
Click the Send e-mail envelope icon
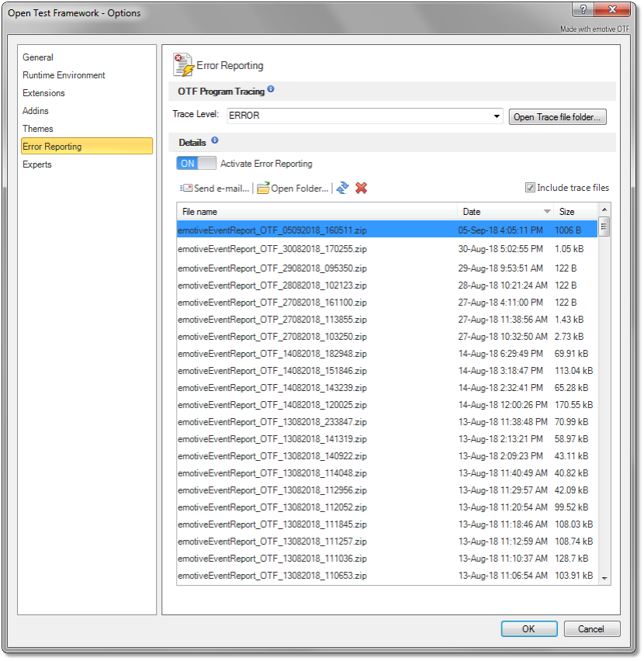(186, 188)
